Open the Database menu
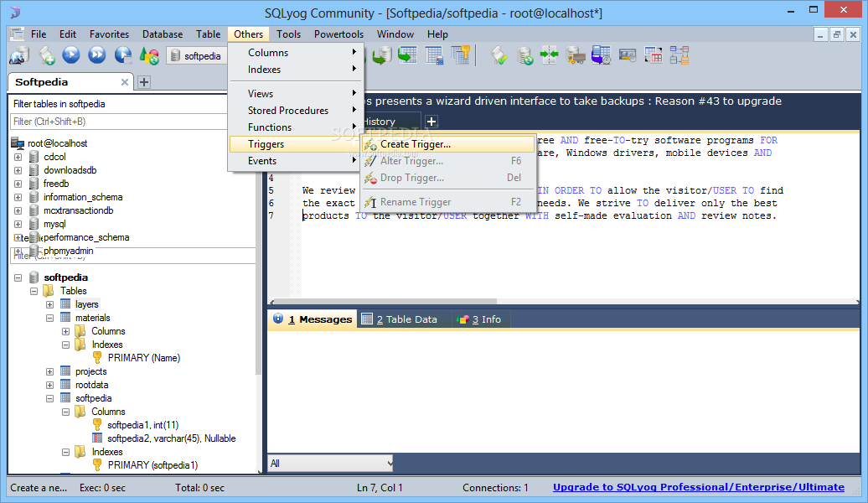868x503 pixels. 163,34
